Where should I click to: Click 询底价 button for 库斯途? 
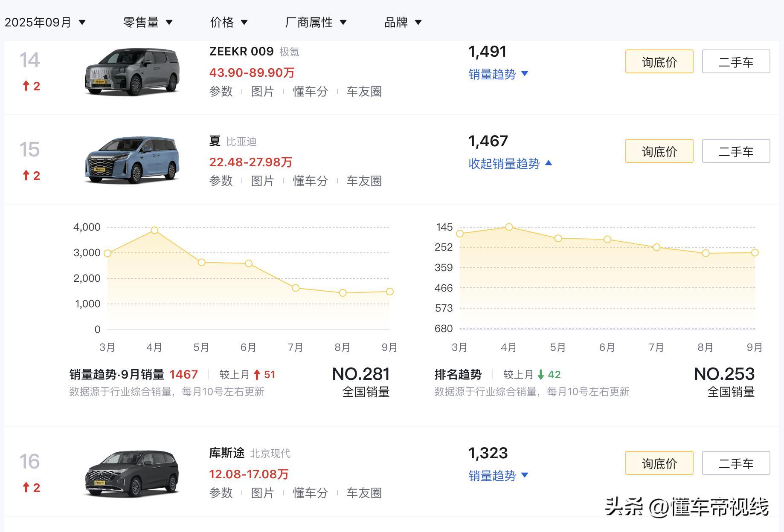pos(659,463)
